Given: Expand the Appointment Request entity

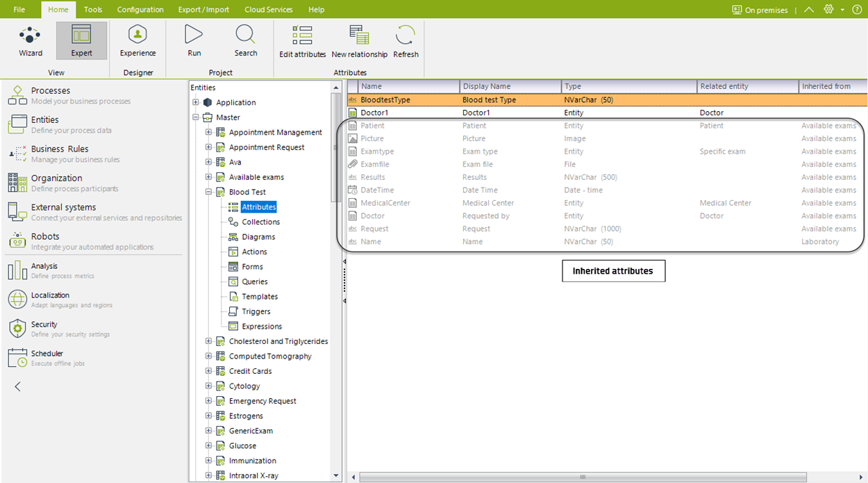Looking at the screenshot, I should 208,147.
